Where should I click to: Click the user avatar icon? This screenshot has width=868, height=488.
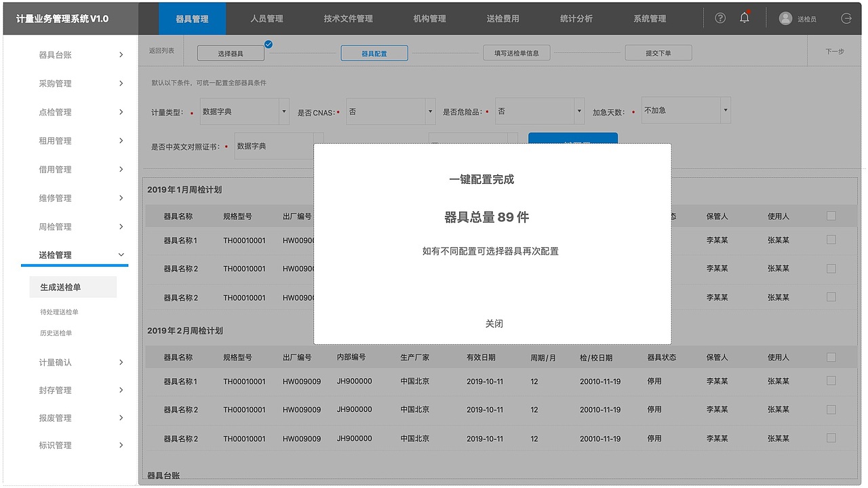(x=785, y=18)
